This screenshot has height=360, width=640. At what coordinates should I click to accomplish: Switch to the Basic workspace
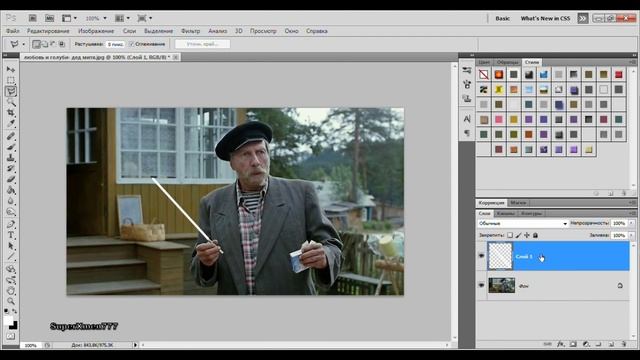(x=502, y=18)
